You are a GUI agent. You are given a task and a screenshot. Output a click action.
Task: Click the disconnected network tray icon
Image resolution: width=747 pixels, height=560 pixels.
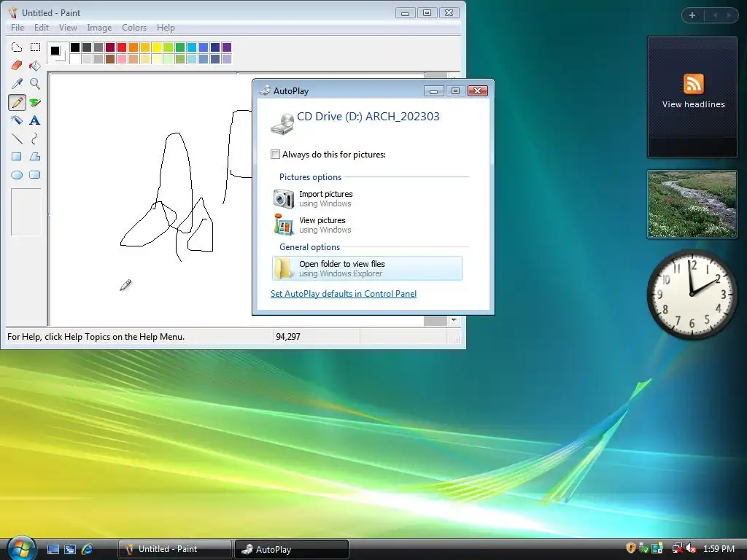click(x=677, y=548)
